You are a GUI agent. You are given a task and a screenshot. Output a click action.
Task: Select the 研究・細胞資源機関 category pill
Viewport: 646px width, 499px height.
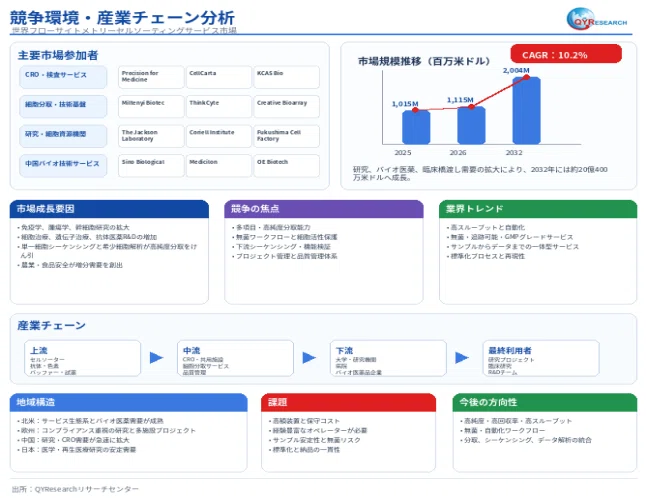63,136
